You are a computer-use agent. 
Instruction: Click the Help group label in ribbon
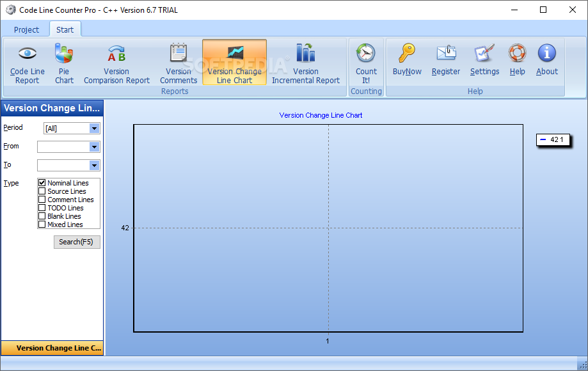tap(475, 91)
